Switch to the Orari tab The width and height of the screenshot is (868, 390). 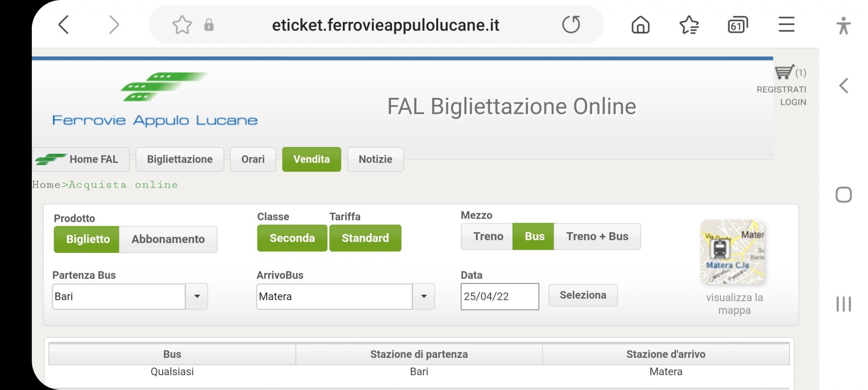(x=253, y=159)
